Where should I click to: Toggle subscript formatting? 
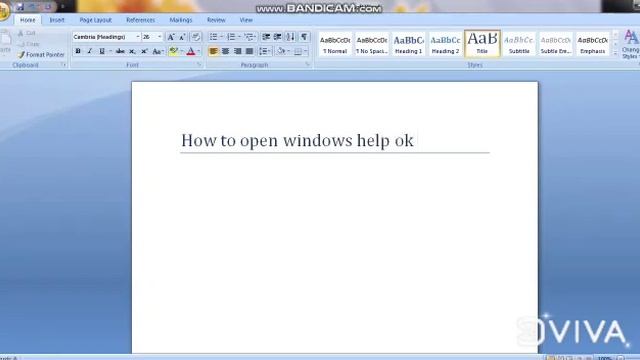tap(132, 51)
